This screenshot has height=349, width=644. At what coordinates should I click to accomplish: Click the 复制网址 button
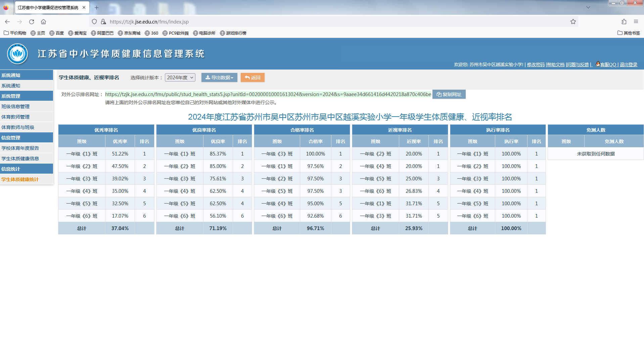coord(449,94)
